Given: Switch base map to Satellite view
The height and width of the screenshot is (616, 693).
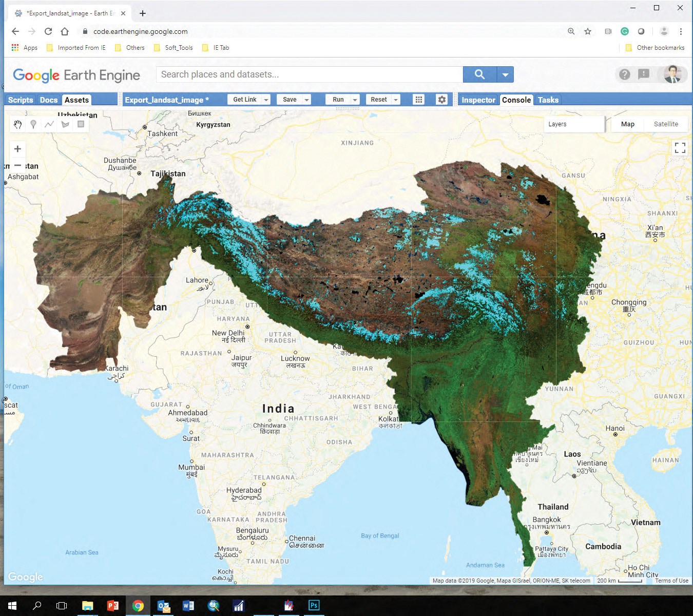Looking at the screenshot, I should click(x=666, y=124).
